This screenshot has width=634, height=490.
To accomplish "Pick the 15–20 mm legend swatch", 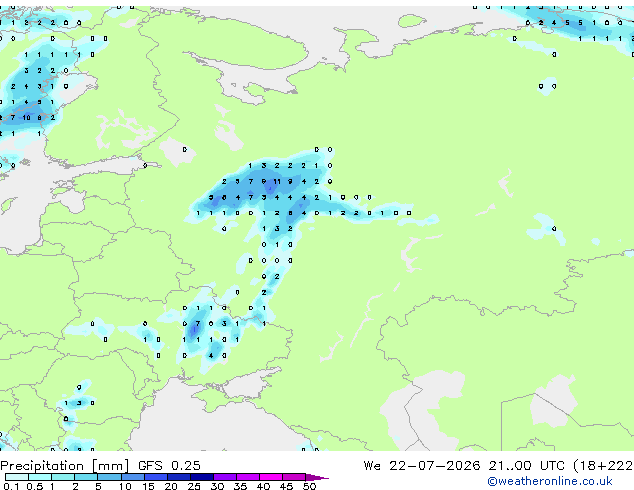I will pos(155,477).
